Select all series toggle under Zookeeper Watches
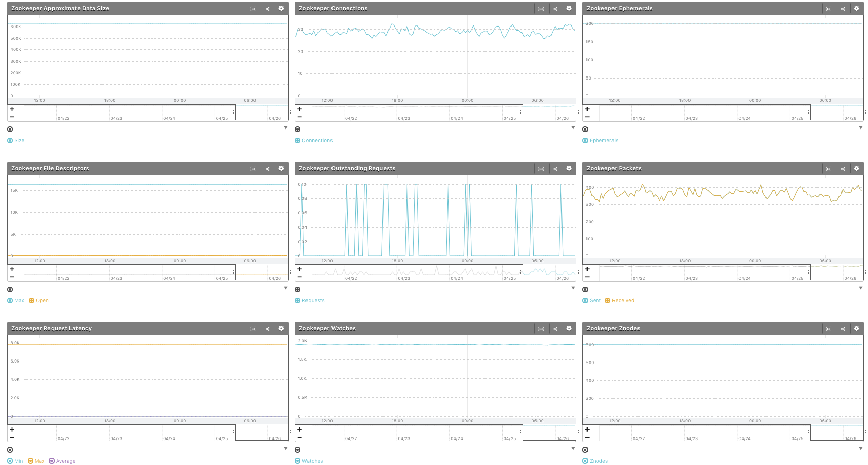 (297, 450)
